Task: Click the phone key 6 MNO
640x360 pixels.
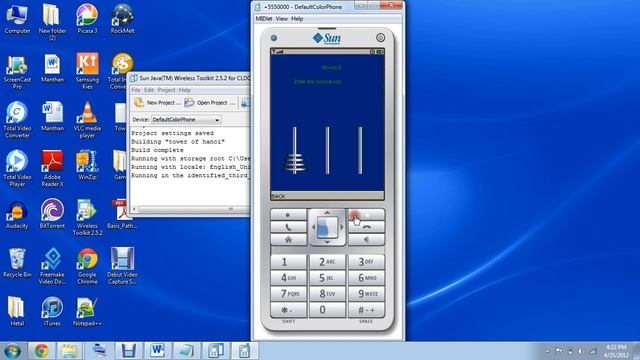Action: coord(366,278)
